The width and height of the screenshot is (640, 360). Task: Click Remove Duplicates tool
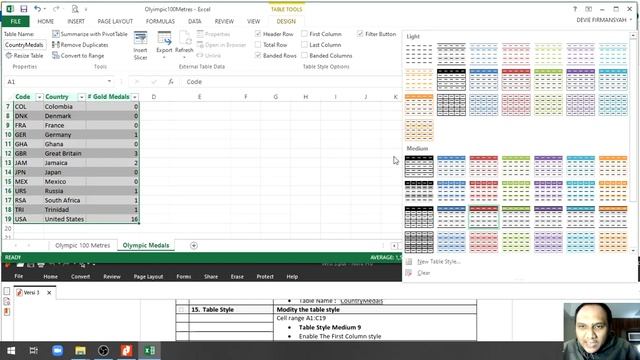click(80, 45)
